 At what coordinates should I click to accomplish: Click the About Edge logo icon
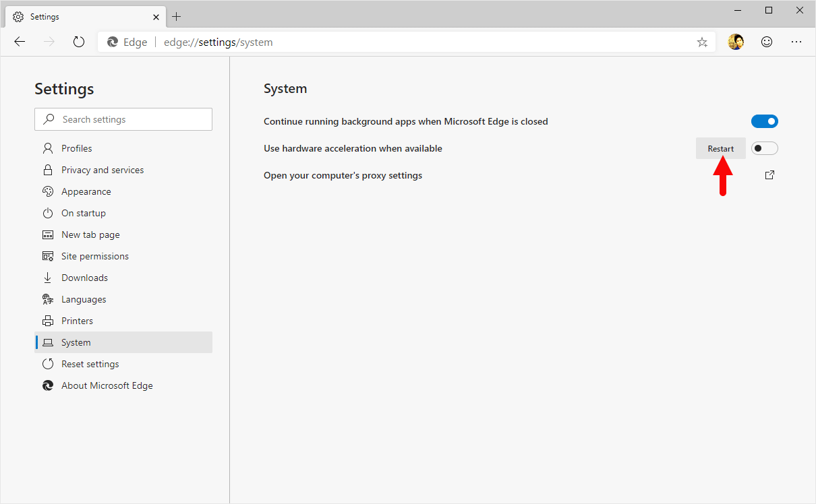[48, 385]
